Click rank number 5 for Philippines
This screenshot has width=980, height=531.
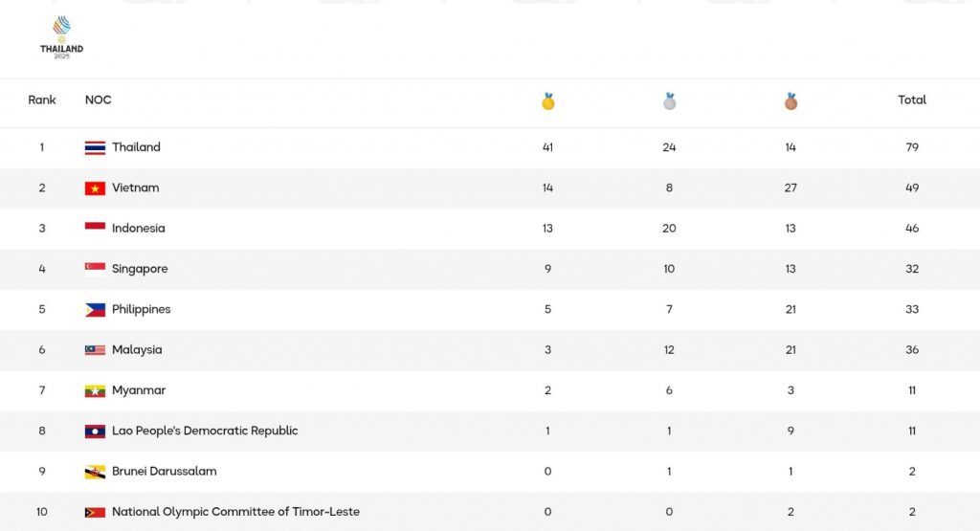click(x=42, y=310)
